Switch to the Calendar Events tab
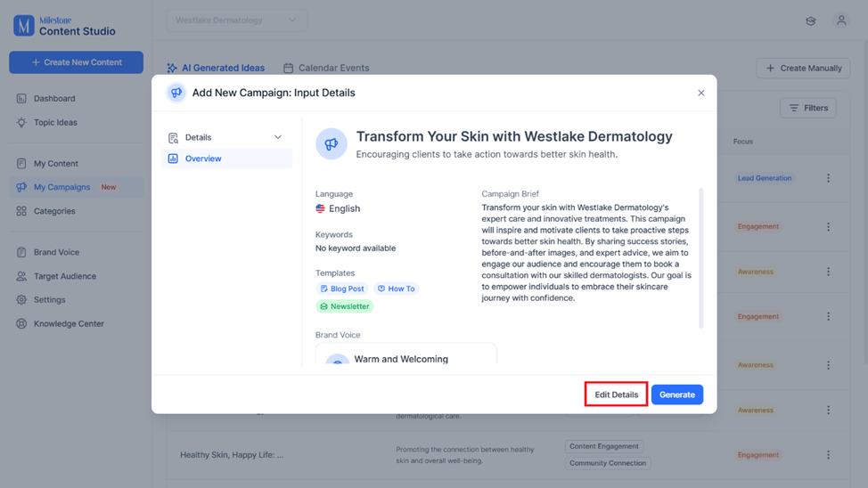 click(326, 68)
